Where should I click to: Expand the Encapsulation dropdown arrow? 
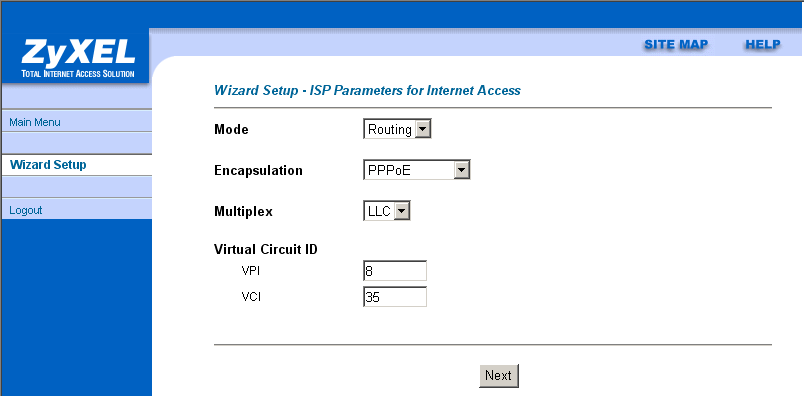(461, 170)
